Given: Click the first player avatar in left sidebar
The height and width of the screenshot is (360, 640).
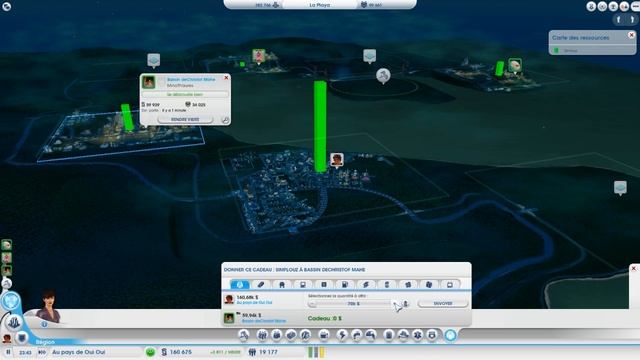Looking at the screenshot, I should click(7, 245).
